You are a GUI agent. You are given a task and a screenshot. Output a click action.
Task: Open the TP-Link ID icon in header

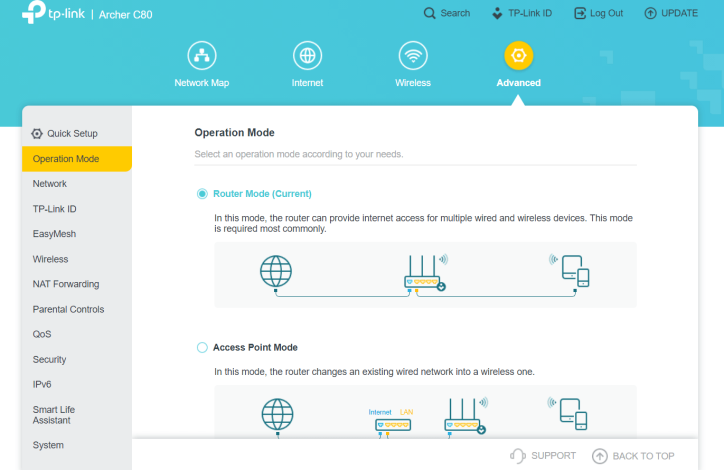click(x=498, y=13)
